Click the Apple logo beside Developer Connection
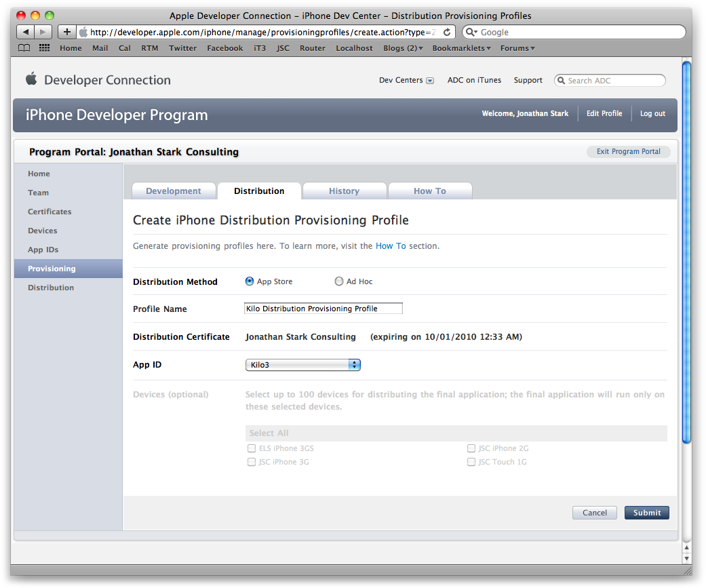This screenshot has height=588, width=706. 31,79
